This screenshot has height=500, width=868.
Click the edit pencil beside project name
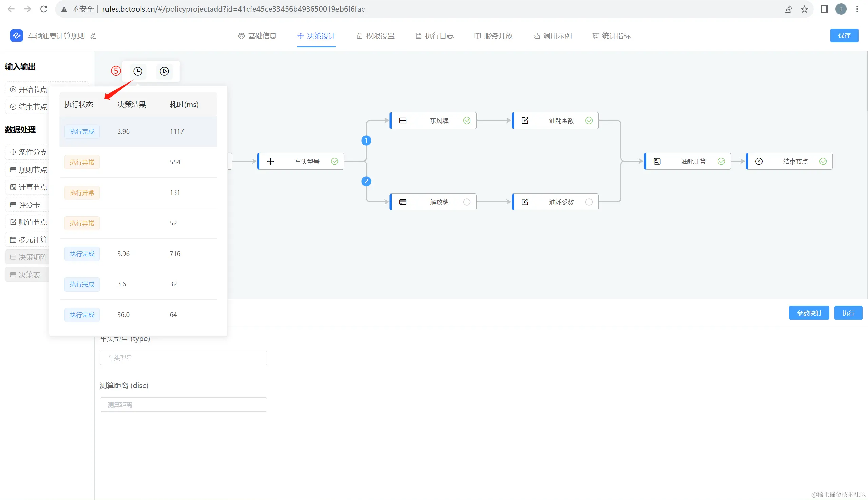click(93, 36)
